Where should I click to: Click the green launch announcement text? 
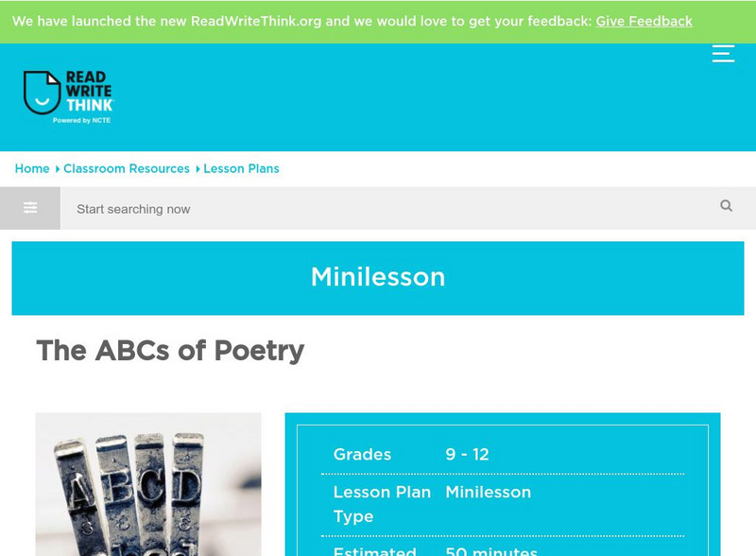tap(302, 21)
